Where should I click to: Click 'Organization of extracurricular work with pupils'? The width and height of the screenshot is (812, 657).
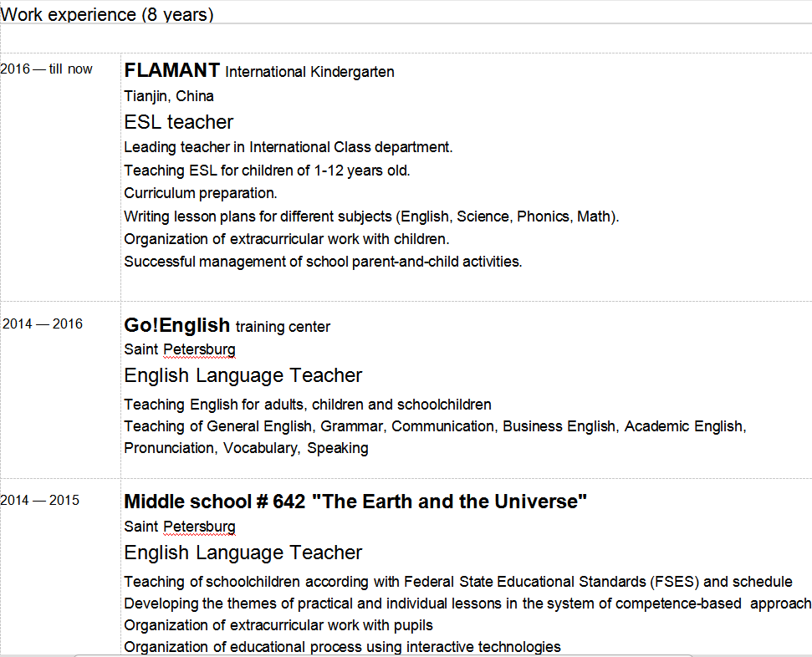click(278, 625)
